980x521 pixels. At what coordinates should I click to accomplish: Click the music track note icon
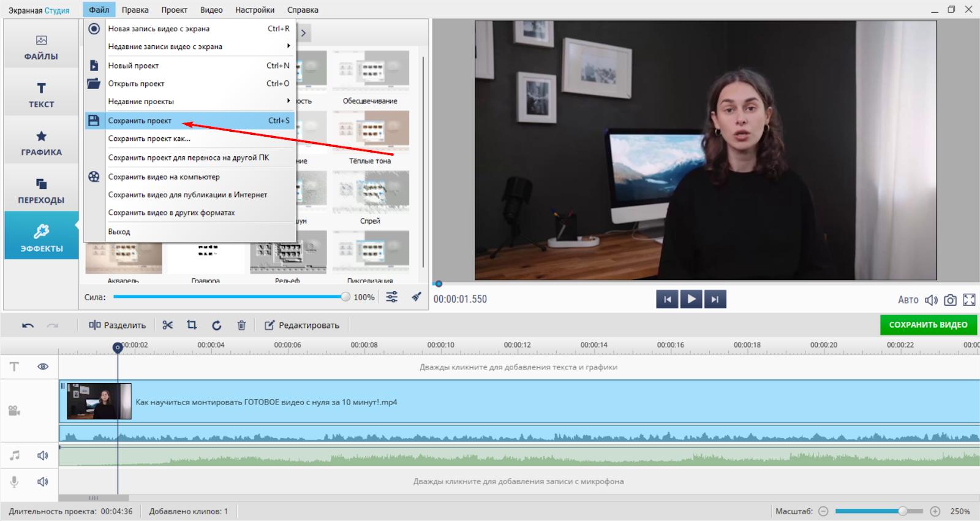tap(15, 455)
